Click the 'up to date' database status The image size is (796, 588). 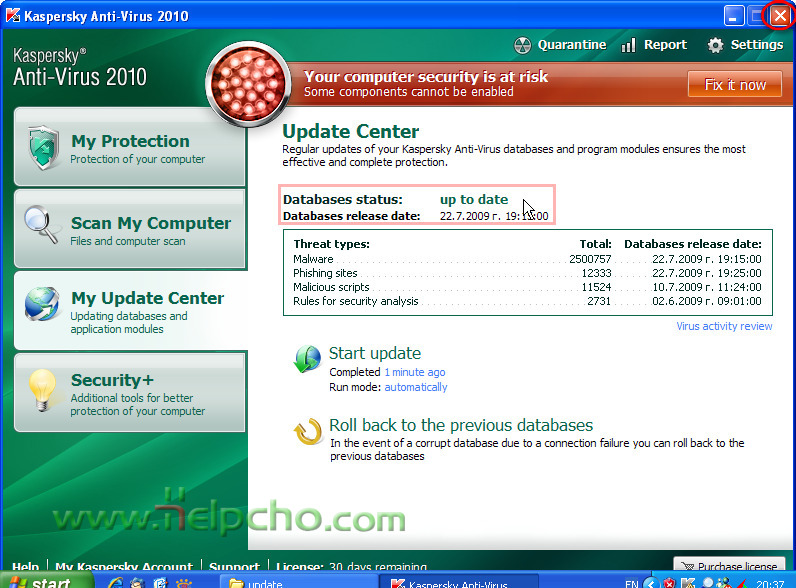(x=474, y=200)
